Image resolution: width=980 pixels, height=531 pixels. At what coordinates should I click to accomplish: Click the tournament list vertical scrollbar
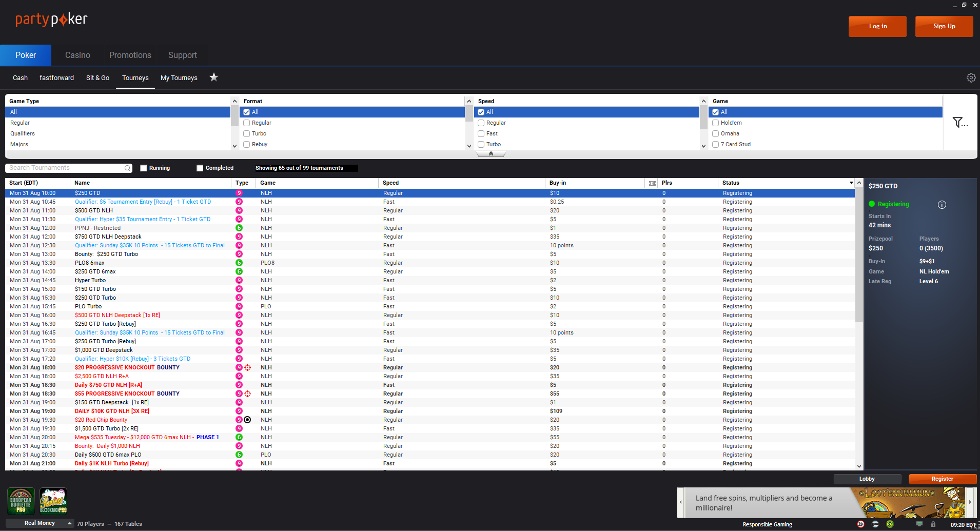tap(859, 254)
